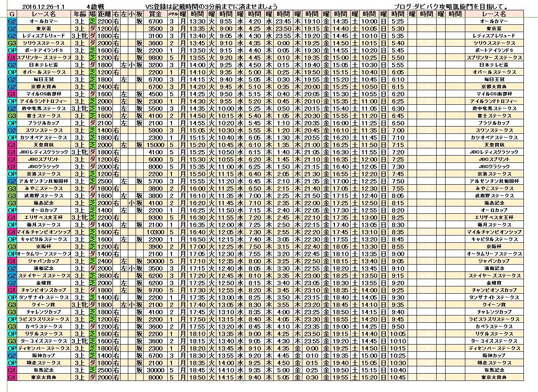The width and height of the screenshot is (538, 392).
Task: Click the age cell "3上牝" for クイーン賞
Action: [x=80, y=304]
